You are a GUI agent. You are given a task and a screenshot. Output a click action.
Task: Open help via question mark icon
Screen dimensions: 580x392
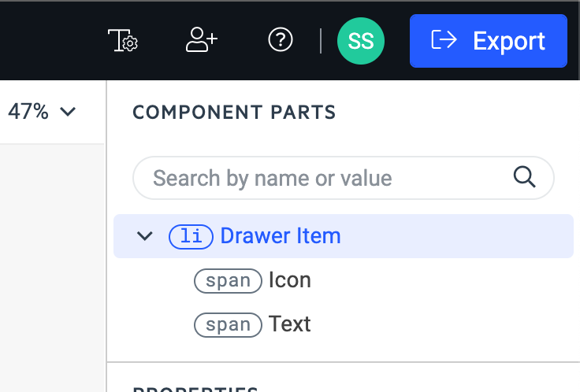(x=281, y=40)
